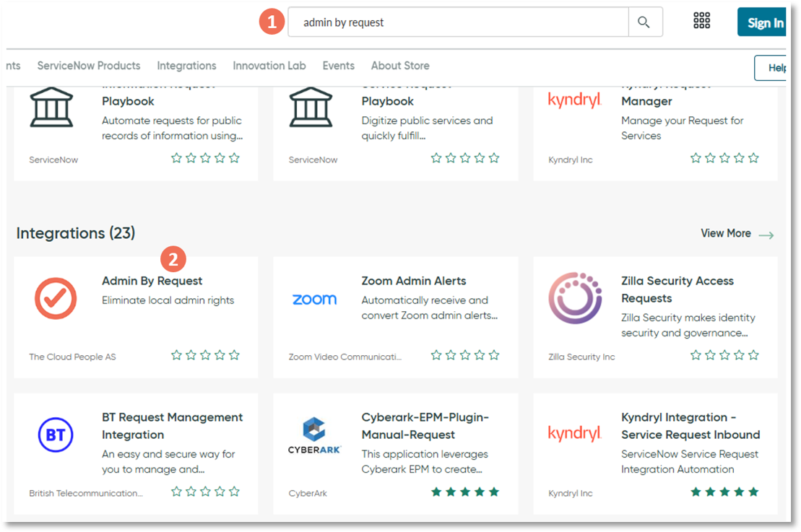801x532 pixels.
Task: Click the View More arrow icon
Action: [x=766, y=235]
